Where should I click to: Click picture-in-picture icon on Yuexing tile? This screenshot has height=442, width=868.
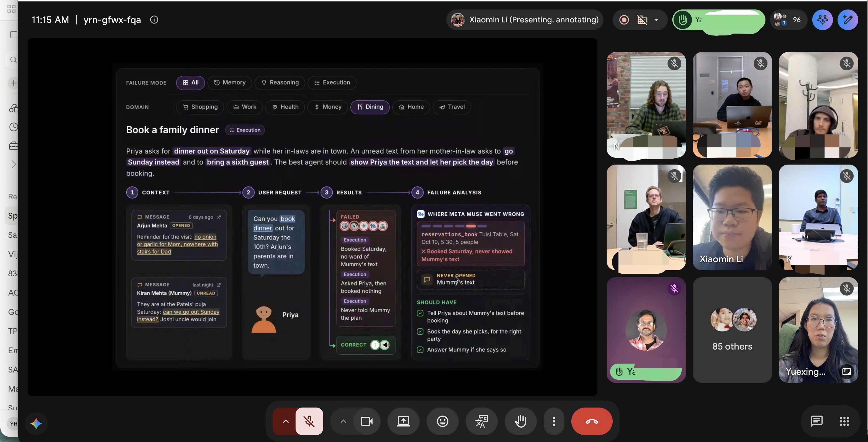tap(847, 371)
